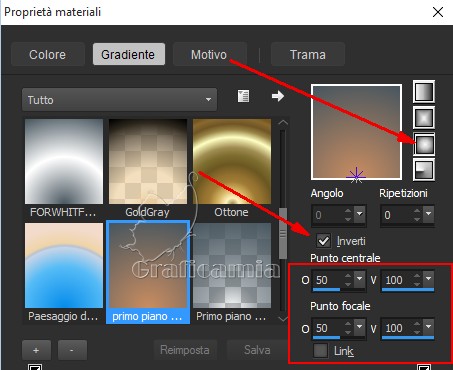Select the highlighted primo piano gradient thumbnail
This screenshot has width=453, height=370.
(148, 266)
